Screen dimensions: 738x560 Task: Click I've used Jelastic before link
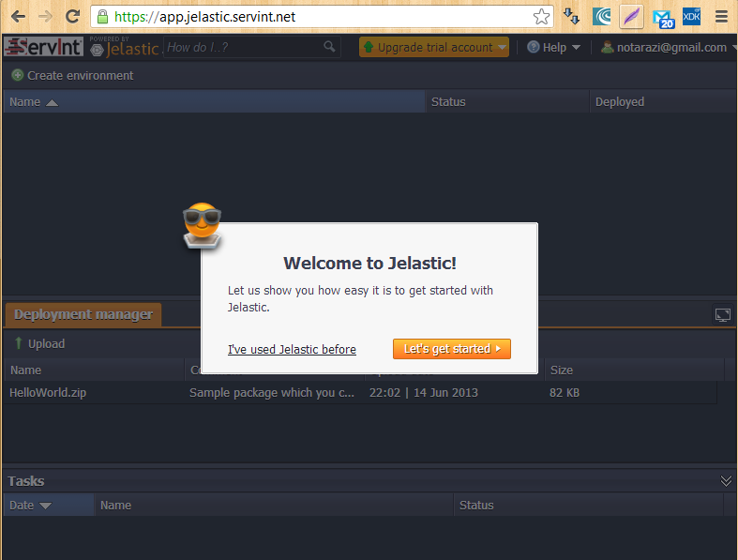point(292,350)
